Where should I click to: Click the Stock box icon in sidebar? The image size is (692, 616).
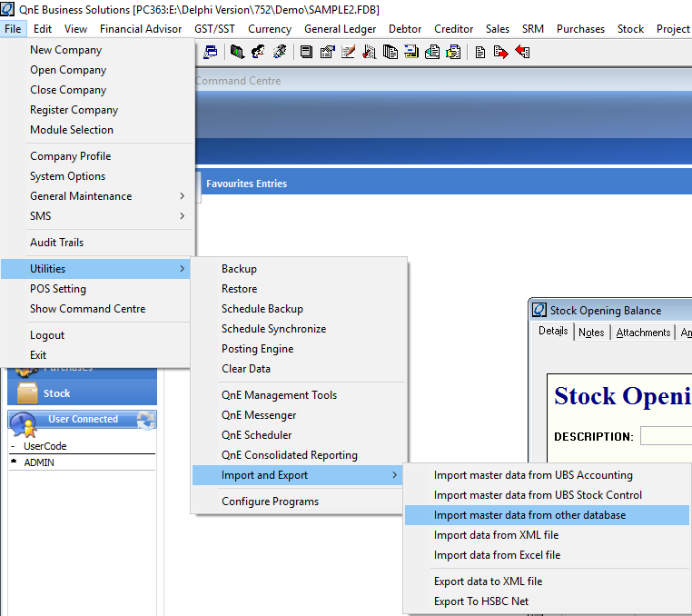(27, 393)
